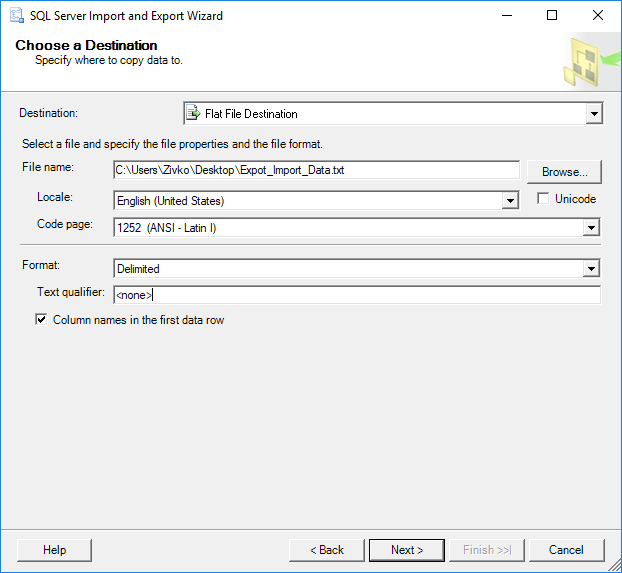Click the Text qualifier input field
The image size is (622, 573).
tap(357, 295)
